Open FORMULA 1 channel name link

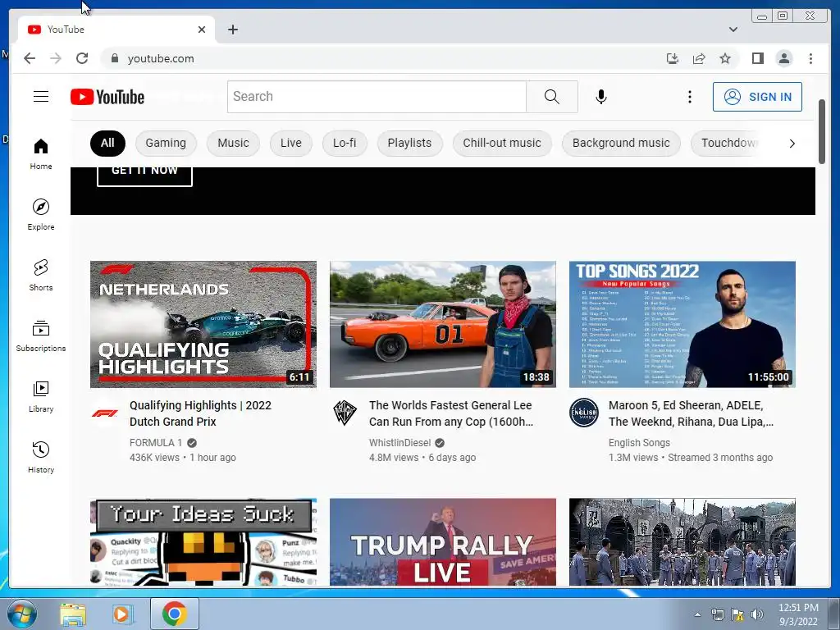coord(156,442)
